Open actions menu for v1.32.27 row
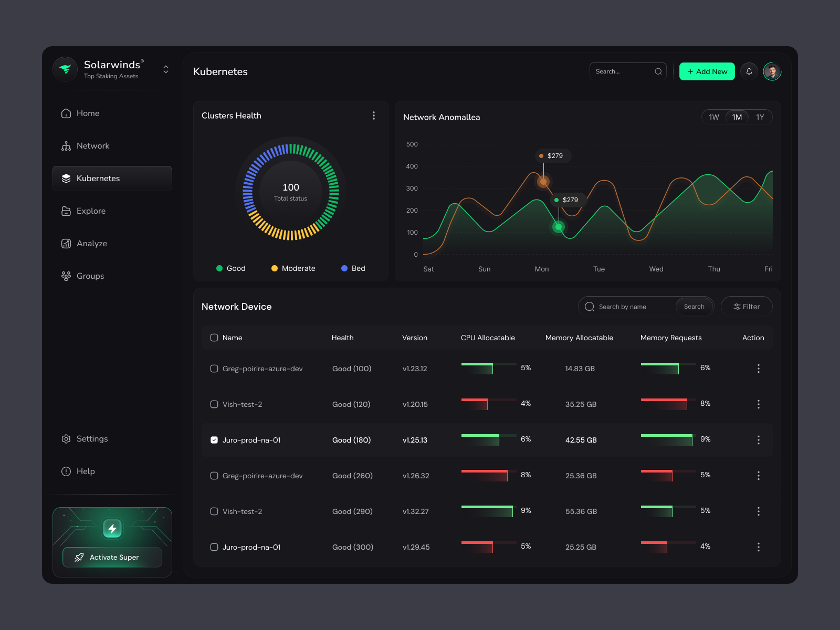The width and height of the screenshot is (840, 630). point(759,511)
